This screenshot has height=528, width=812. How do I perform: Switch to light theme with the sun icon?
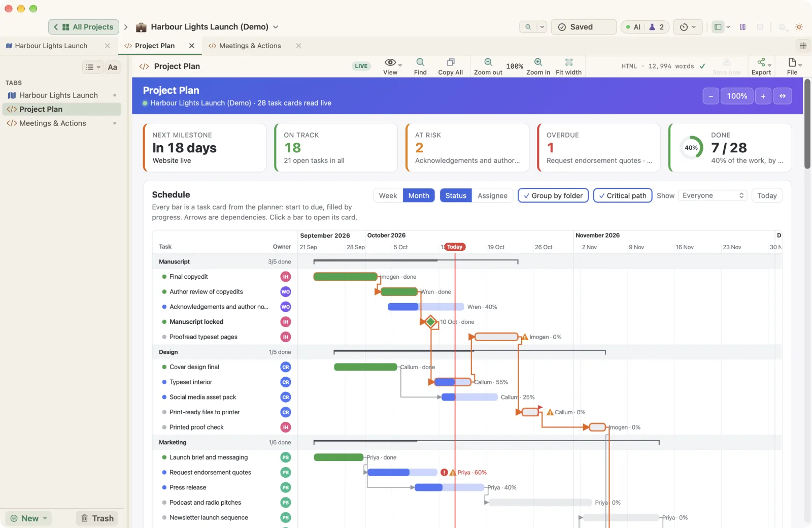coord(799,27)
